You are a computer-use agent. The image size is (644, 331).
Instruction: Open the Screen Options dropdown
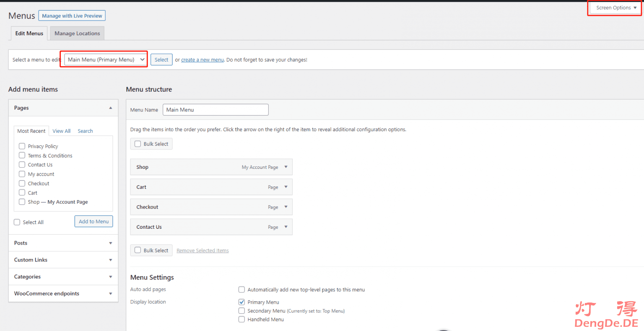(615, 8)
